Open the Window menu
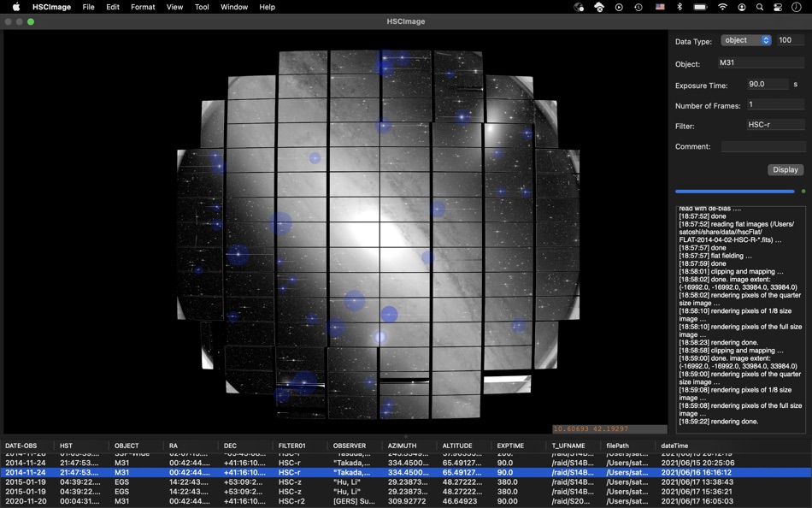This screenshot has width=812, height=508. click(234, 7)
